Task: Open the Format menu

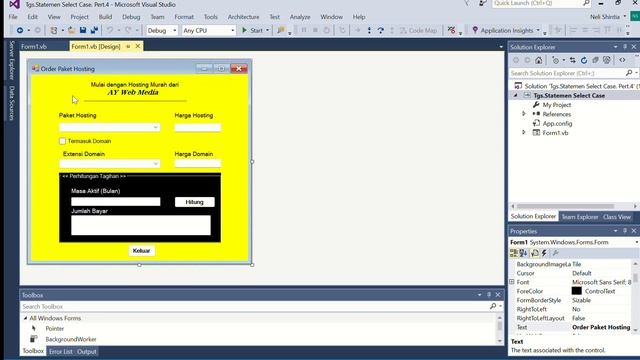Action: coord(184,17)
